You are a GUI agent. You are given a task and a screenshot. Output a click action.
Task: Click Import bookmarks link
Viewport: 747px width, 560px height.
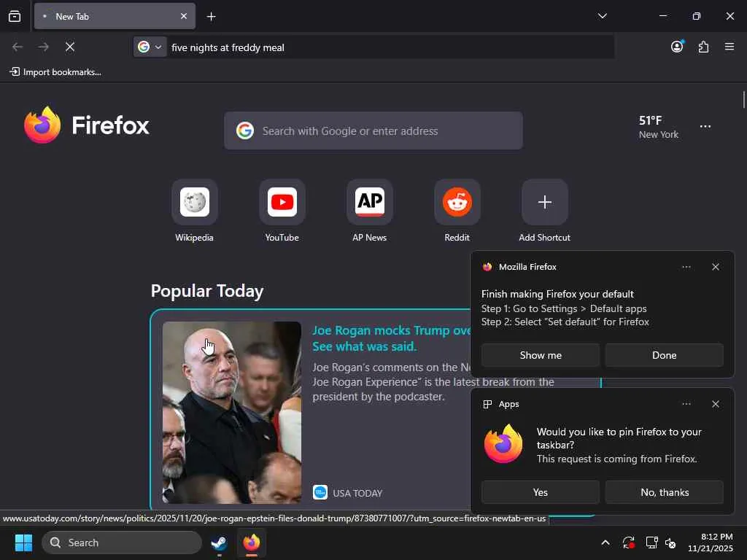55,72
